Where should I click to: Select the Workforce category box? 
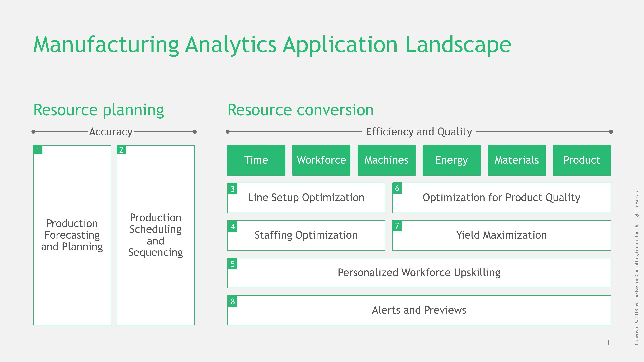pos(321,160)
